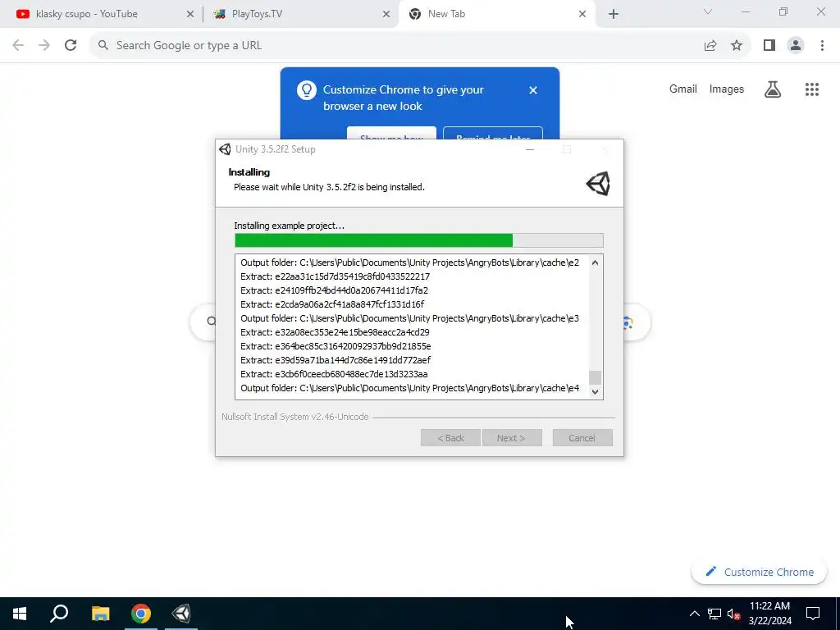
Task: Click the Chrome forward arrow
Action: tap(44, 46)
